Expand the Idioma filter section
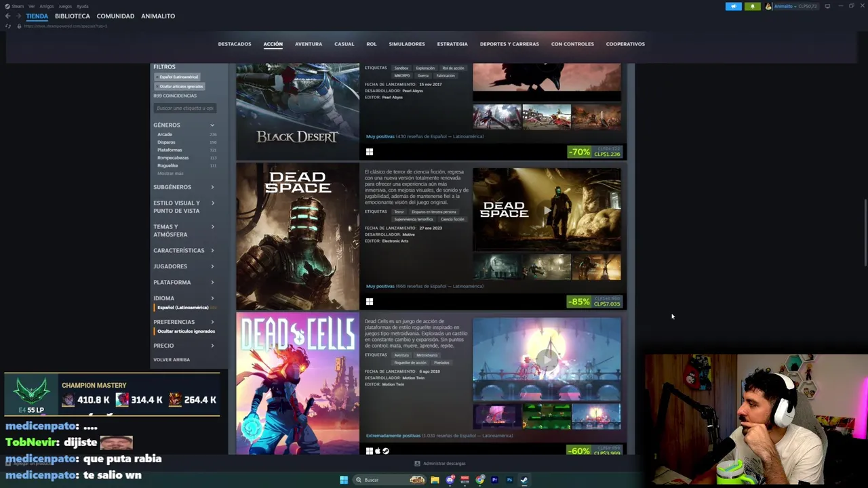Viewport: 868px width, 488px height. pos(184,298)
